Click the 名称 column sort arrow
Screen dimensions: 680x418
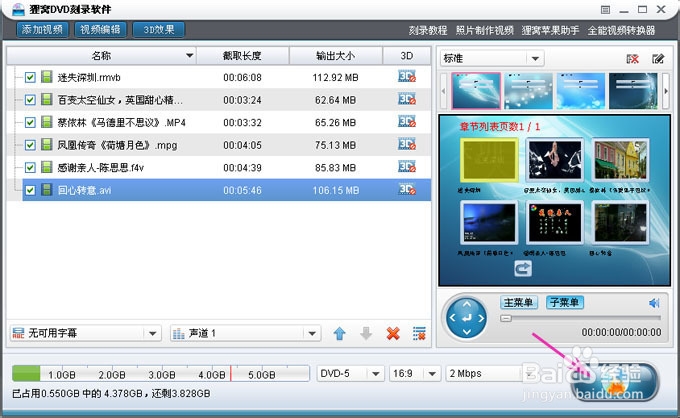tap(190, 56)
